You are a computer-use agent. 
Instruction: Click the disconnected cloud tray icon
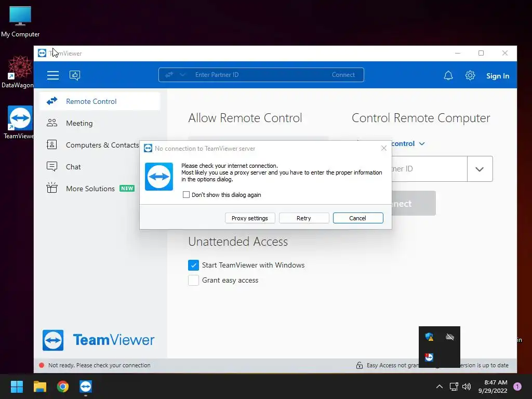click(x=450, y=337)
